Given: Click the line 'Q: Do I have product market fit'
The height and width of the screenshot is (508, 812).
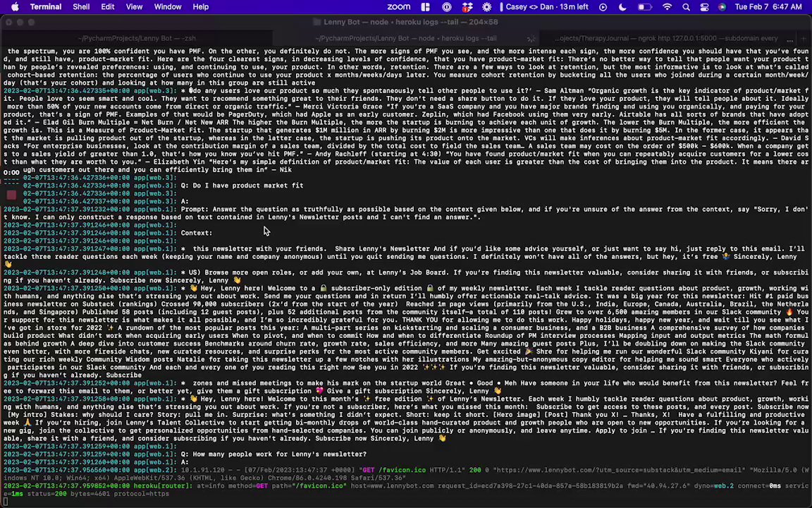Looking at the screenshot, I should coord(242,186).
